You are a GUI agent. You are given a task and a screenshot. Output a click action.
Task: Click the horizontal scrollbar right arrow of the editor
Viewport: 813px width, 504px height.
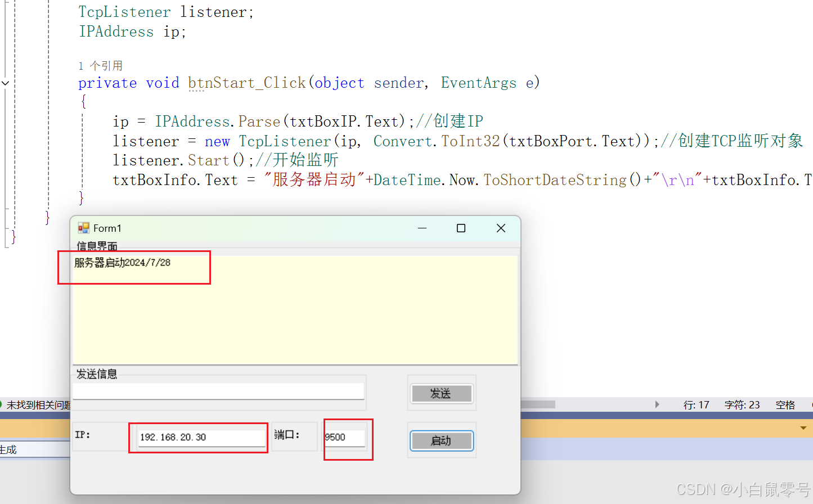pyautogui.click(x=657, y=404)
